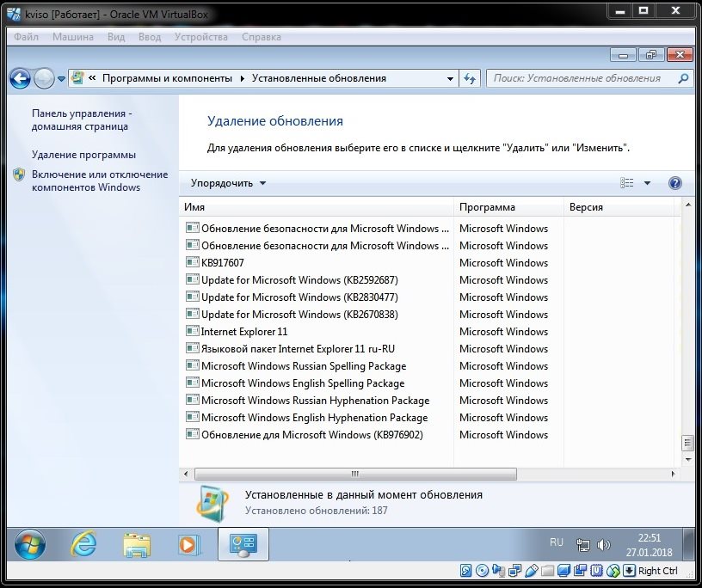The height and width of the screenshot is (588, 702).
Task: Sort by the Программа column header
Action: coord(508,207)
